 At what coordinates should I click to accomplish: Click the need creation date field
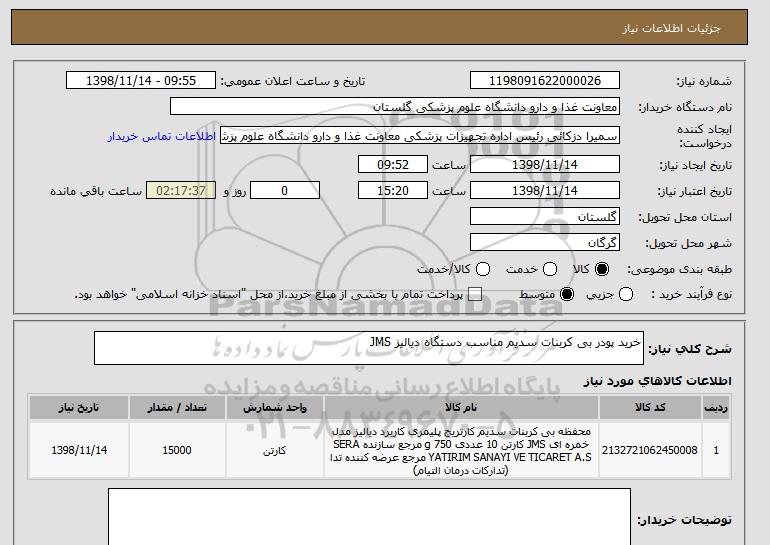pyautogui.click(x=545, y=164)
